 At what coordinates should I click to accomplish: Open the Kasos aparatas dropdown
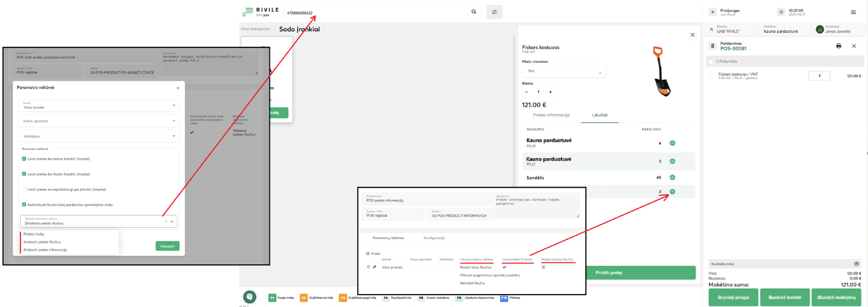98,121
